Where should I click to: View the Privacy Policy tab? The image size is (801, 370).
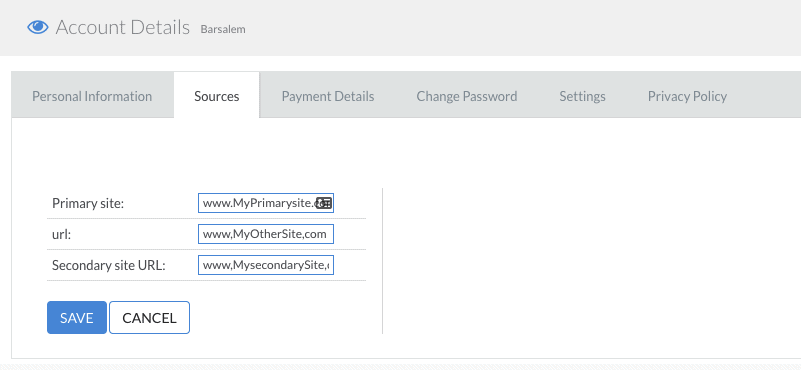pos(687,96)
